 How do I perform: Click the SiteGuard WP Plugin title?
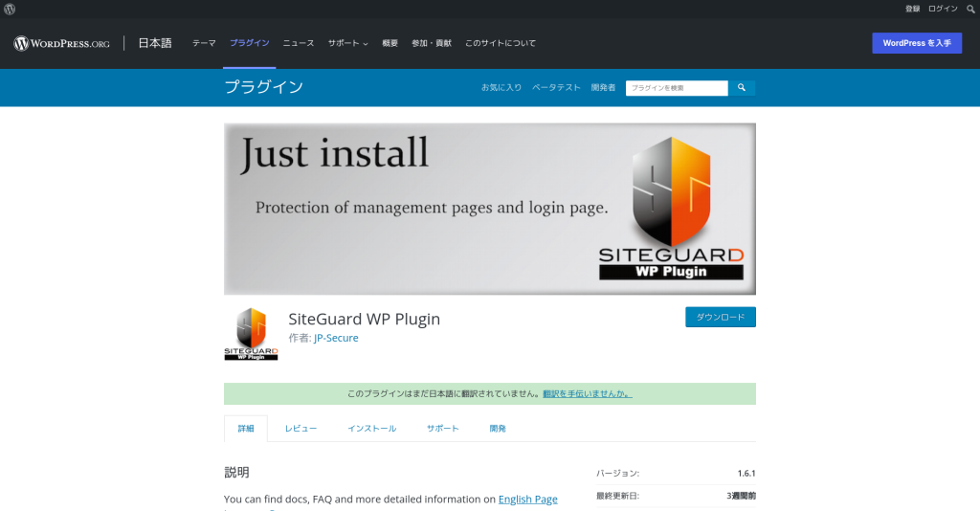(x=365, y=319)
